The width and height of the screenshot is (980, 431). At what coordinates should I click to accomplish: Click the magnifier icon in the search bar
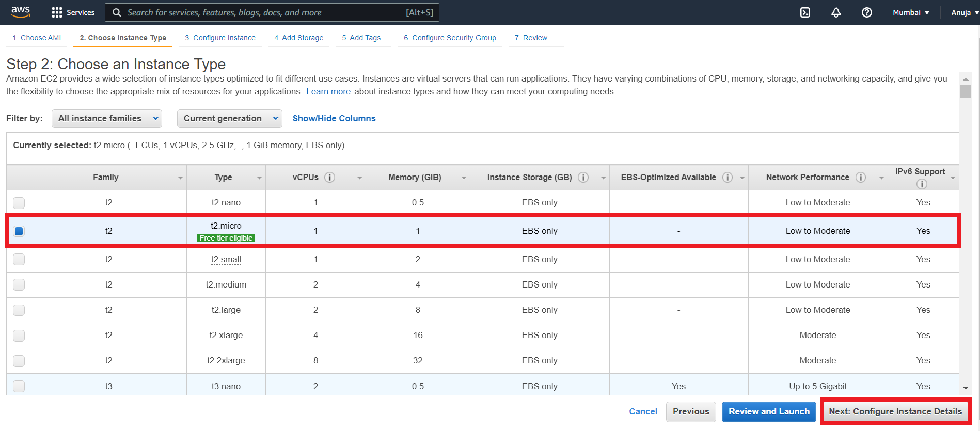coord(117,12)
